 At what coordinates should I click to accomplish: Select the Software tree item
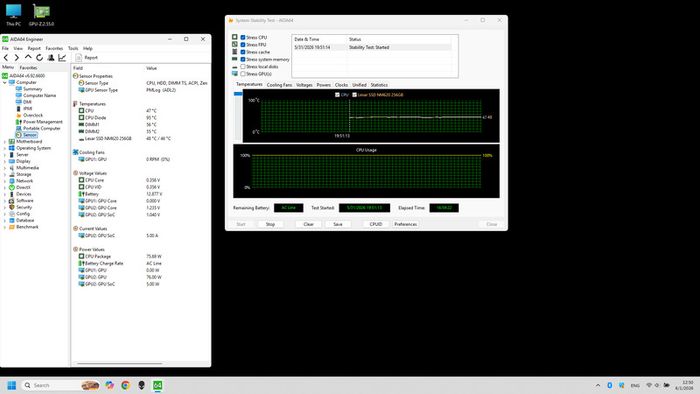point(25,201)
